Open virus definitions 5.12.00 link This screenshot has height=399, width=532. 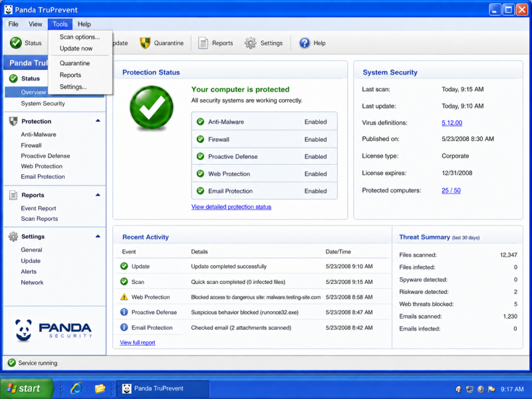coord(452,123)
